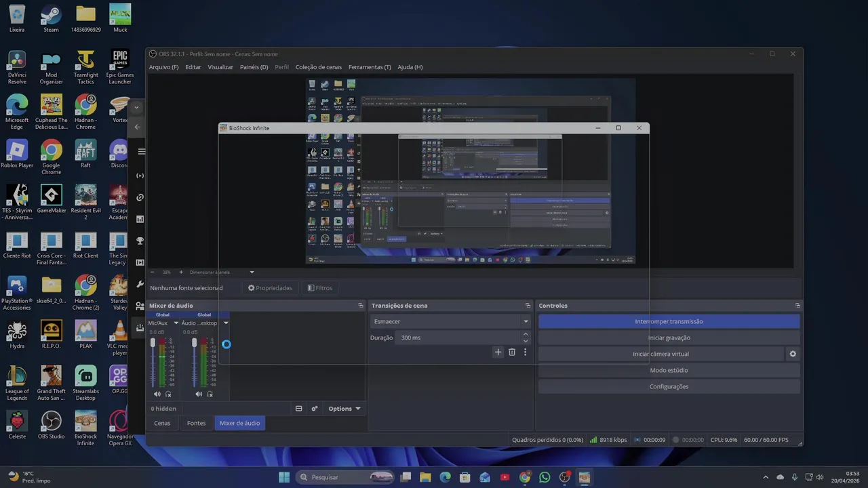Open the Coleção de cenas menu

[319, 67]
